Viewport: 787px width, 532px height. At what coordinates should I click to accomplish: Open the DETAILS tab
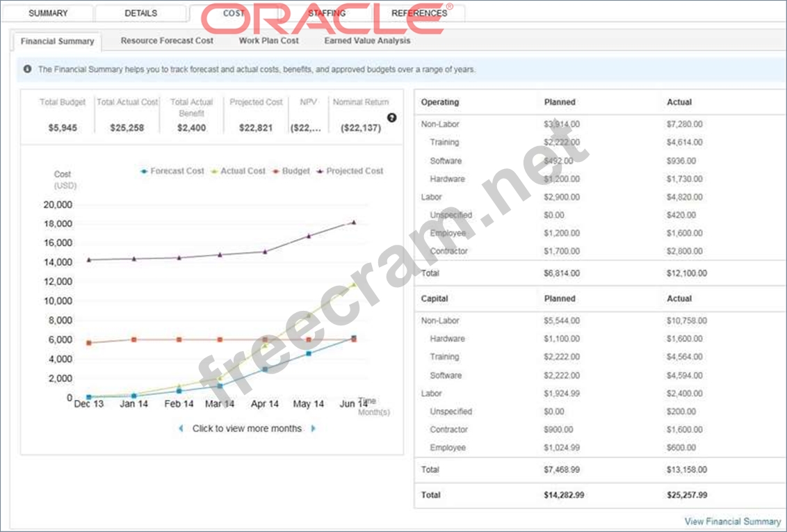(140, 13)
